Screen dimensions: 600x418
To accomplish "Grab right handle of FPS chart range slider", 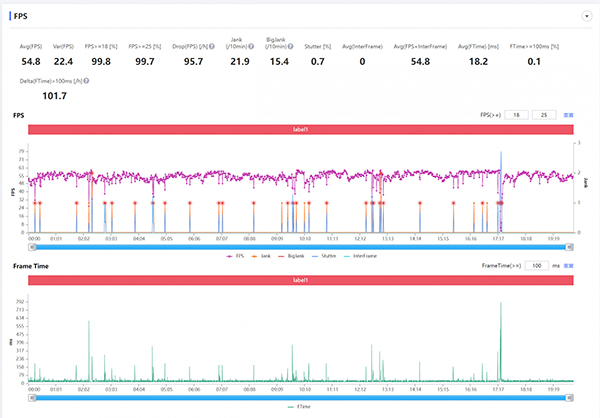I will (569, 247).
